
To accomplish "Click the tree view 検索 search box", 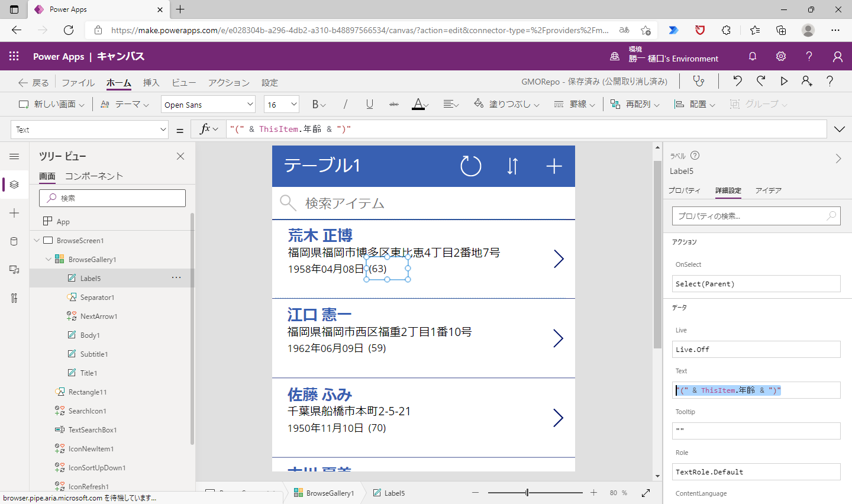I will pyautogui.click(x=112, y=198).
